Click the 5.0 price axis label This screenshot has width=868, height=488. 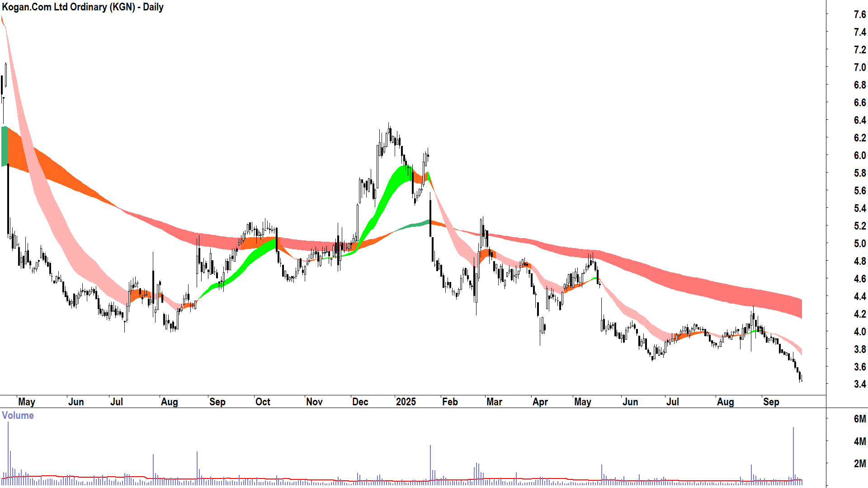pyautogui.click(x=859, y=244)
